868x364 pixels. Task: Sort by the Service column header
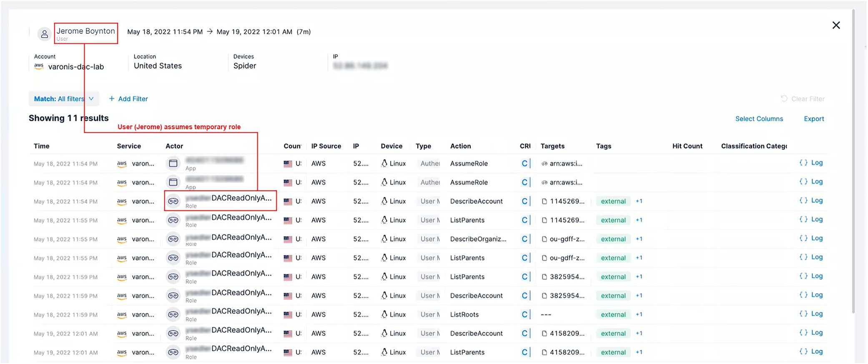(129, 146)
